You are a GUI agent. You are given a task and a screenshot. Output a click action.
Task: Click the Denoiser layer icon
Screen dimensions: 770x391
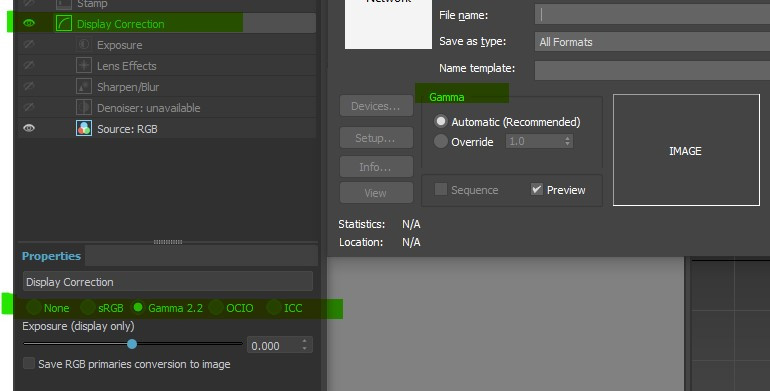84,108
